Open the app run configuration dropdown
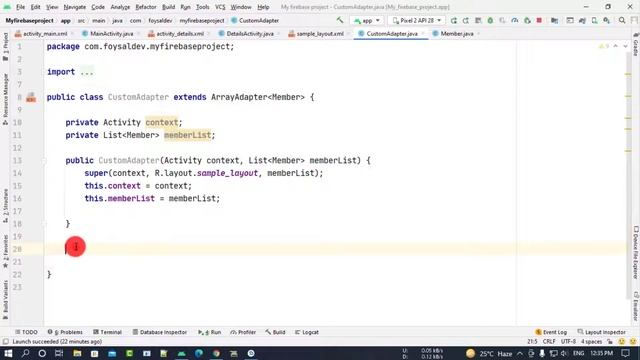The width and height of the screenshot is (640, 360). click(x=367, y=20)
